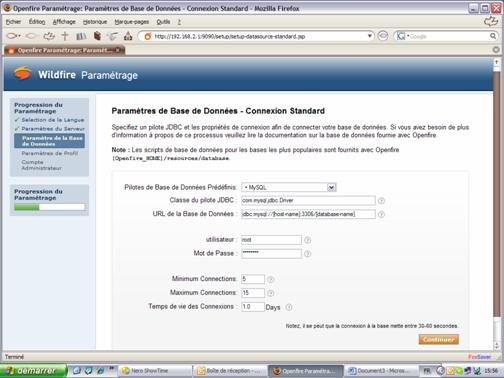Close the Openfire Paramétrage browser tab
Viewport: 504px width, 378px height.
tap(118, 50)
